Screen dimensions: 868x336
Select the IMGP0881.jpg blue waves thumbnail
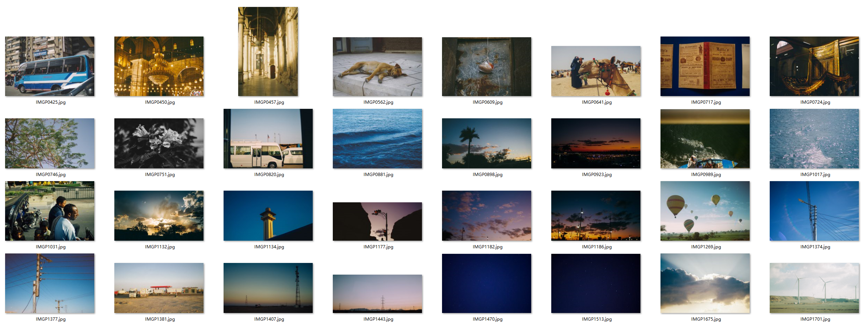[x=377, y=138]
